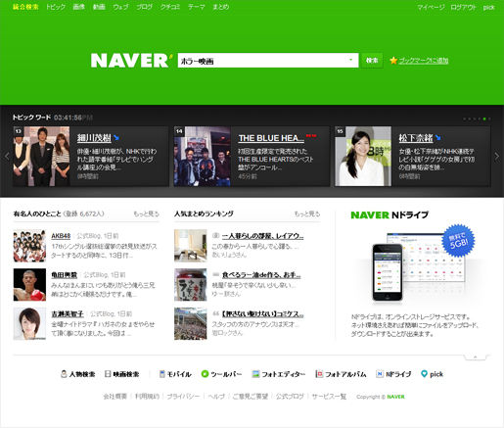The width and height of the screenshot is (504, 428).
Task: Click the モバイル phone icon
Action: (161, 374)
